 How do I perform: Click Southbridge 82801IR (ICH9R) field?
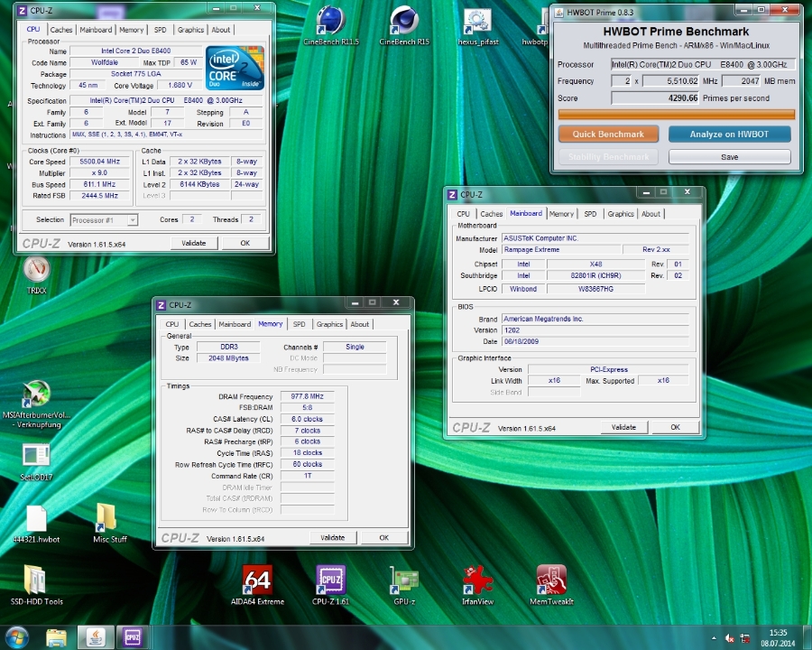[x=596, y=275]
